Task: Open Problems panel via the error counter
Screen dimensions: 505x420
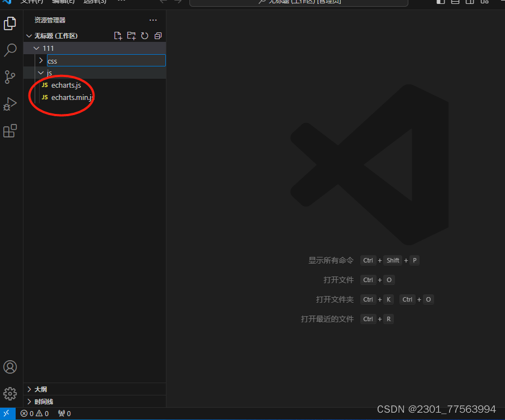Action: pyautogui.click(x=34, y=413)
